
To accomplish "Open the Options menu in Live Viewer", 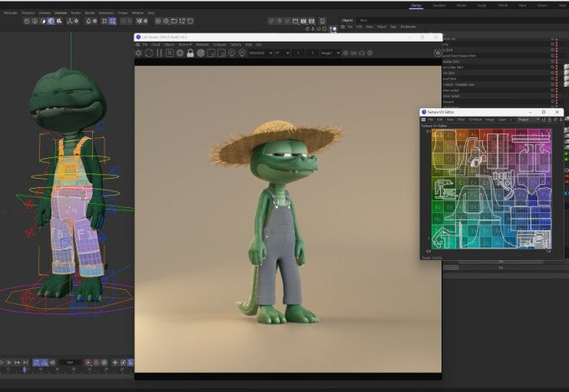I will (235, 44).
